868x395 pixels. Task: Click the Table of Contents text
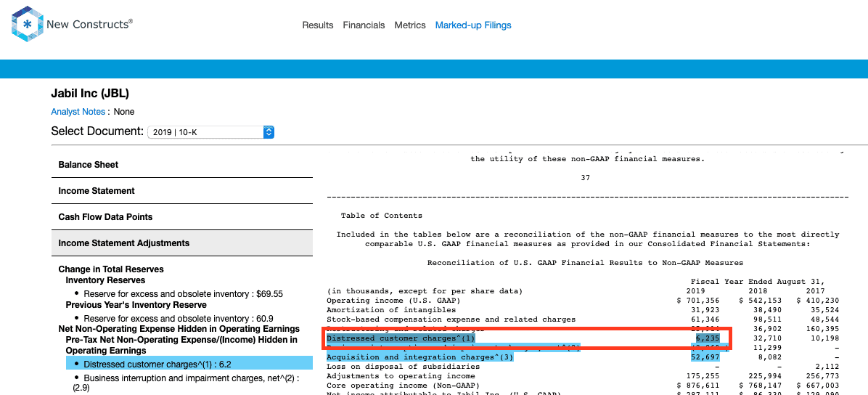tap(382, 216)
